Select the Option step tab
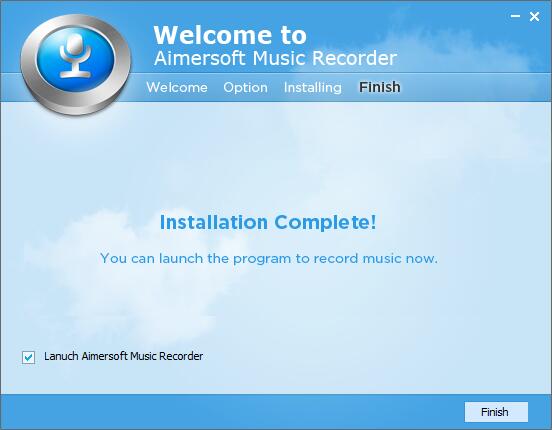 point(245,87)
